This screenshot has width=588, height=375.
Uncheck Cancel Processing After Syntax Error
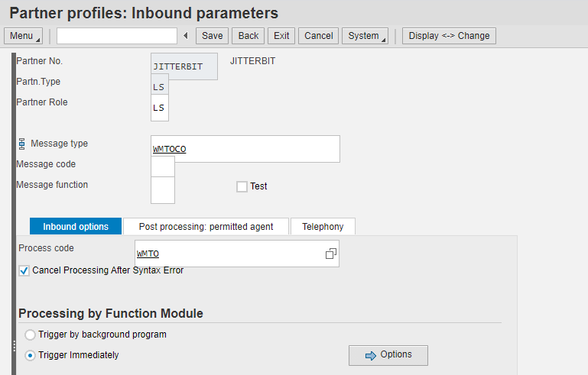24,270
